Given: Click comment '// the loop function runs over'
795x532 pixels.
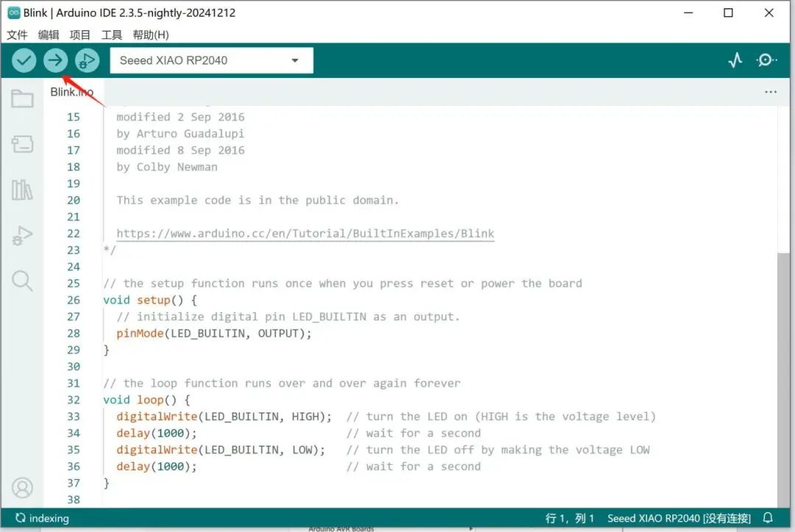Looking at the screenshot, I should 205,383.
